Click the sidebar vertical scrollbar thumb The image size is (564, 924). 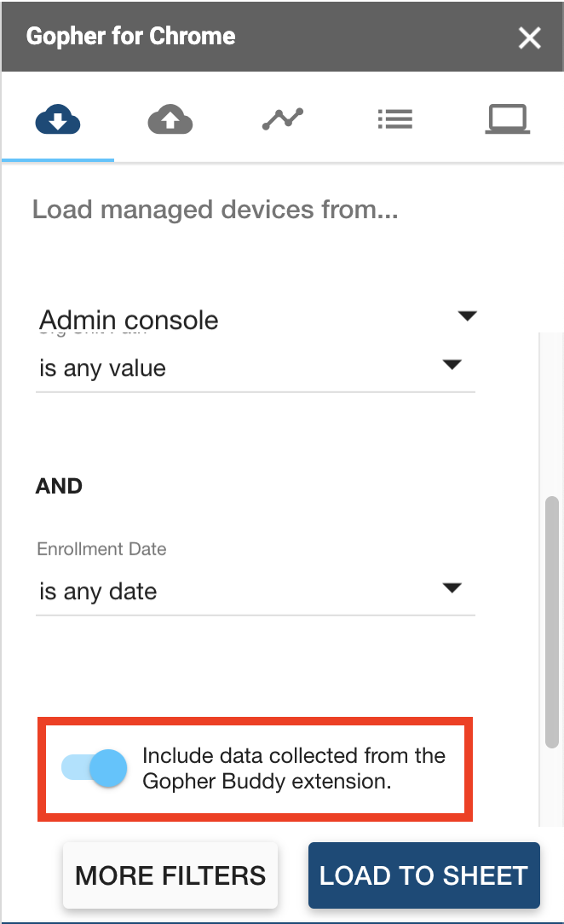pos(552,622)
